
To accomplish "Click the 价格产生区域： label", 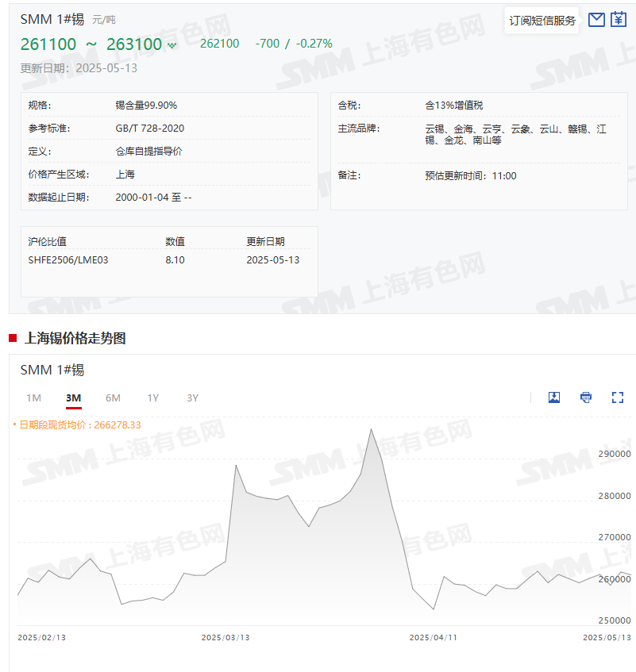I will click(58, 175).
